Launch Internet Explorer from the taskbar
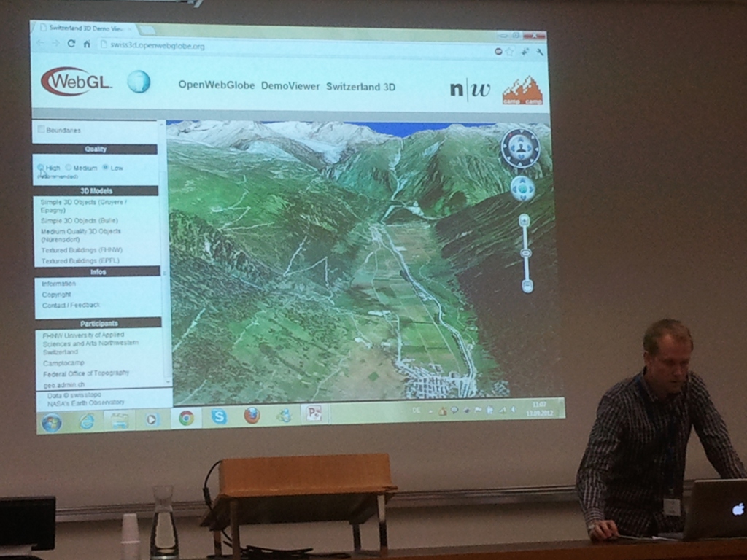 [87, 421]
